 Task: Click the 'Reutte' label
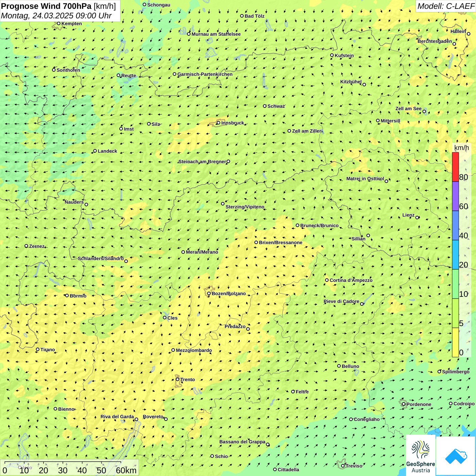coord(129,75)
